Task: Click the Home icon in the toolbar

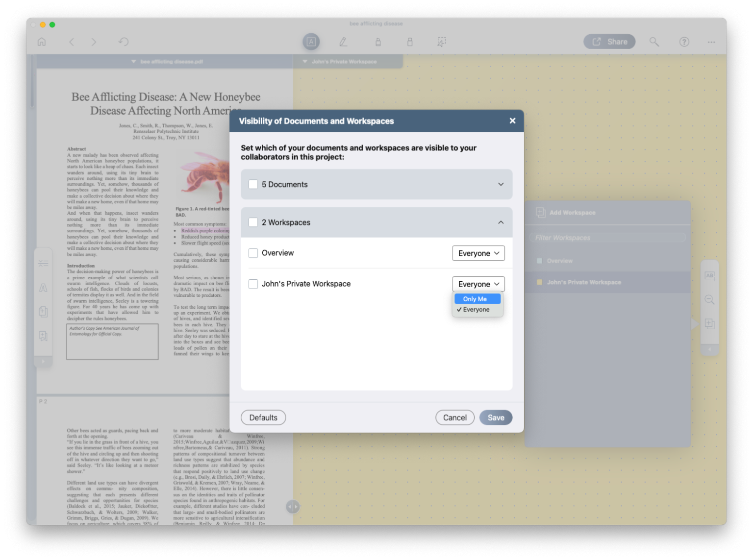Action: click(42, 42)
